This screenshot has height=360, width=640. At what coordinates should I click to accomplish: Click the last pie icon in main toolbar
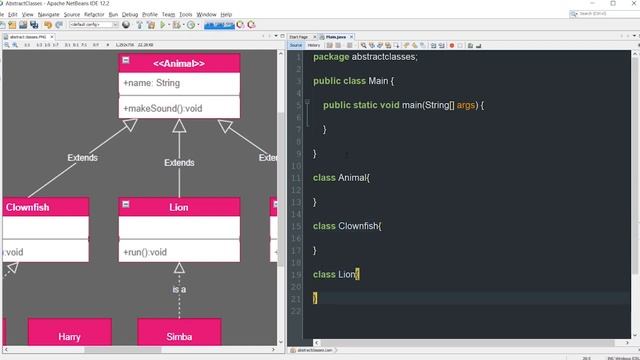(251, 25)
